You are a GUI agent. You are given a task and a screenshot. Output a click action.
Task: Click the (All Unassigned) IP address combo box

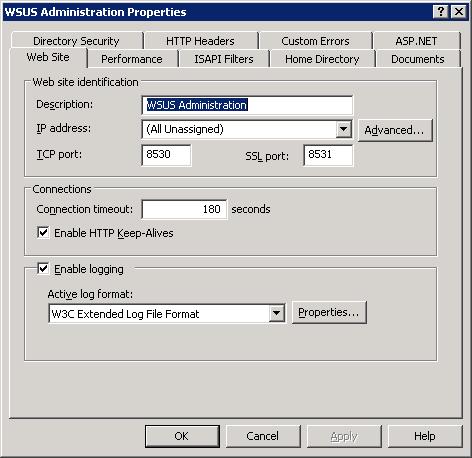(x=247, y=129)
